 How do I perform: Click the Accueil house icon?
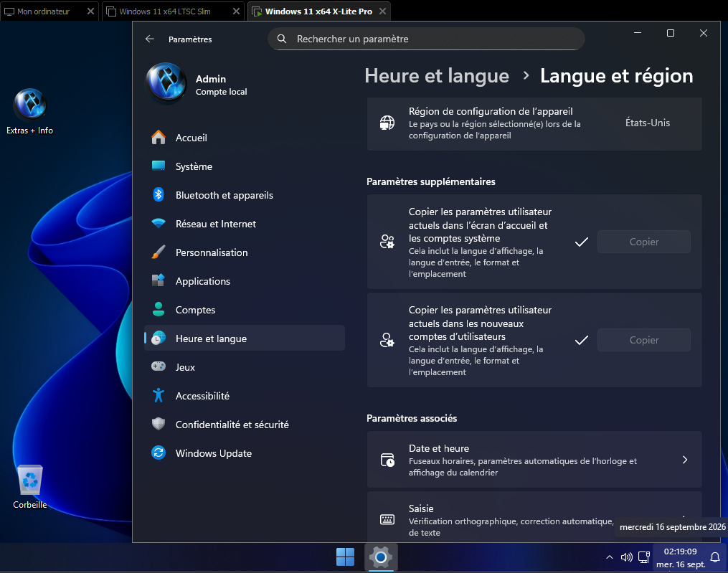click(159, 138)
